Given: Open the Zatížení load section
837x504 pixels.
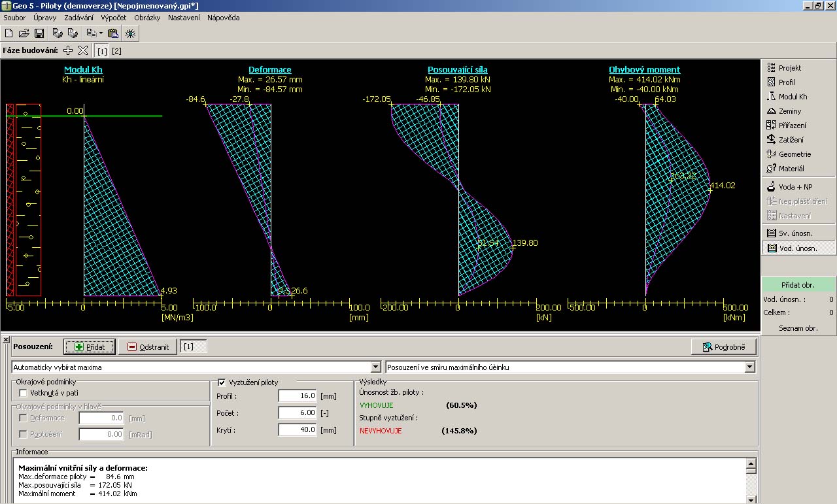Looking at the screenshot, I should pos(791,140).
